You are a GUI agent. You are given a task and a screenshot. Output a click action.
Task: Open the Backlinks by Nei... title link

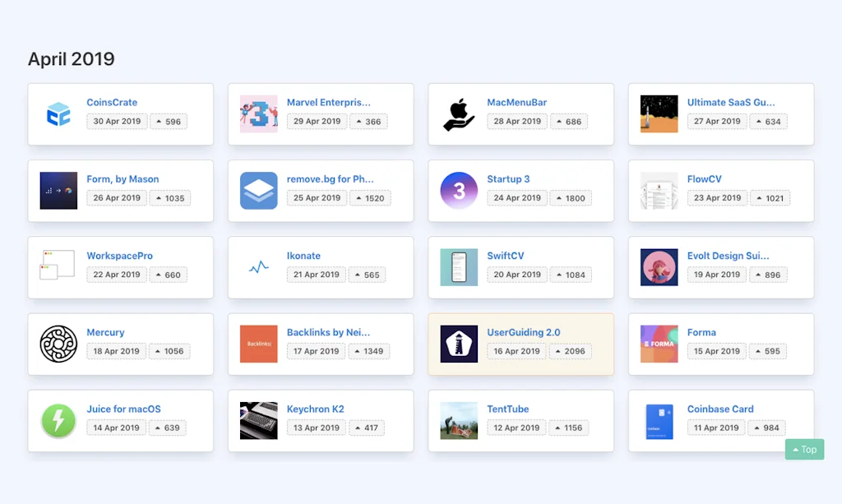coord(328,332)
